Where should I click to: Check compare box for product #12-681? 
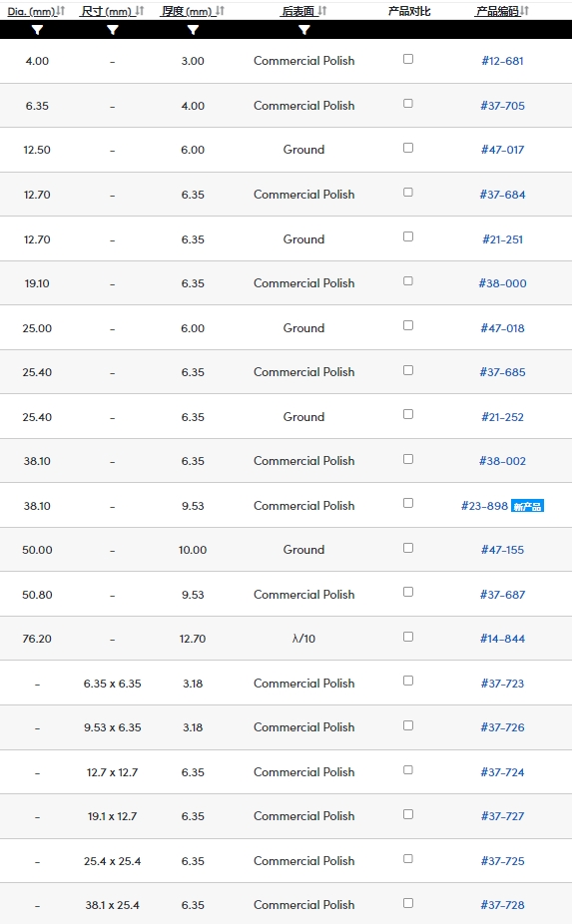[408, 59]
